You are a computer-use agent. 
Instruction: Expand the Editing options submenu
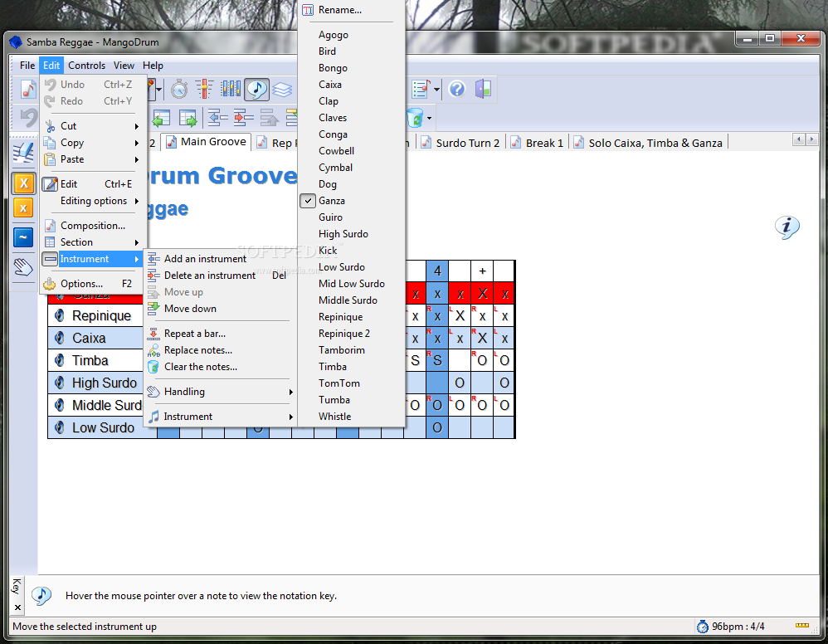(93, 201)
